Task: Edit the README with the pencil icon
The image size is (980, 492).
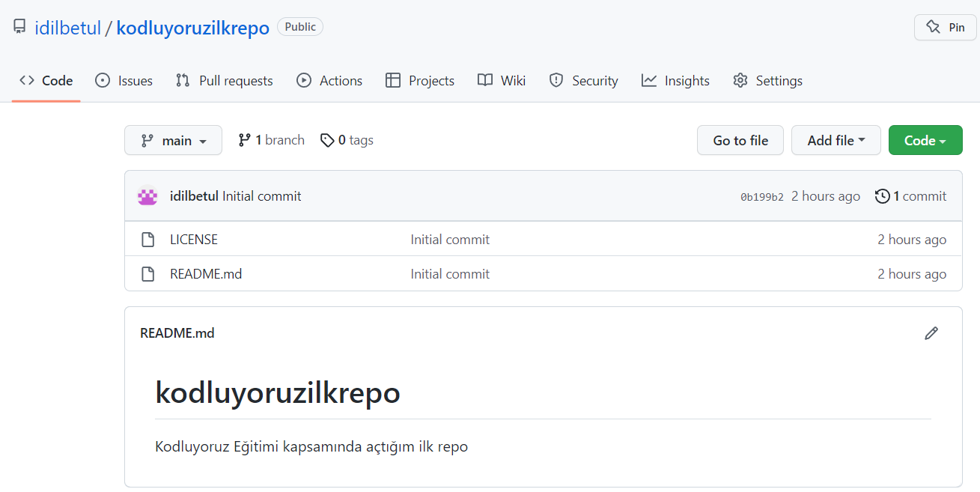Action: click(931, 333)
